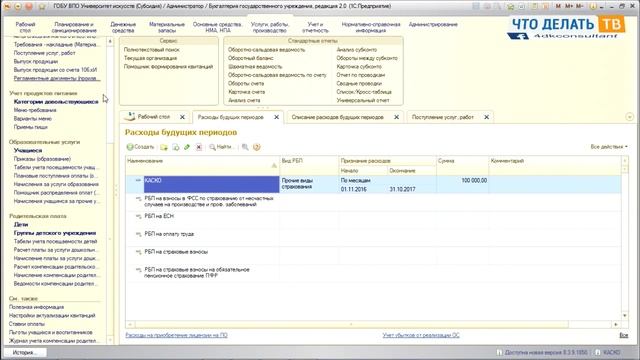Expand the tab list arrow at right
Image resolution: width=640 pixels, height=360 pixels.
pos(629,117)
